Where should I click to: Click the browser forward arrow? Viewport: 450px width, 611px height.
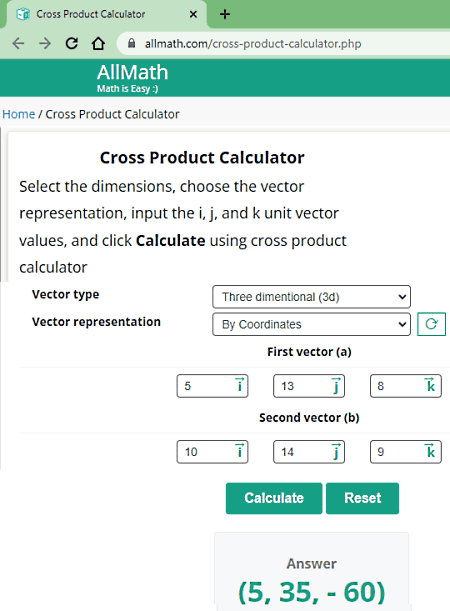tap(45, 43)
